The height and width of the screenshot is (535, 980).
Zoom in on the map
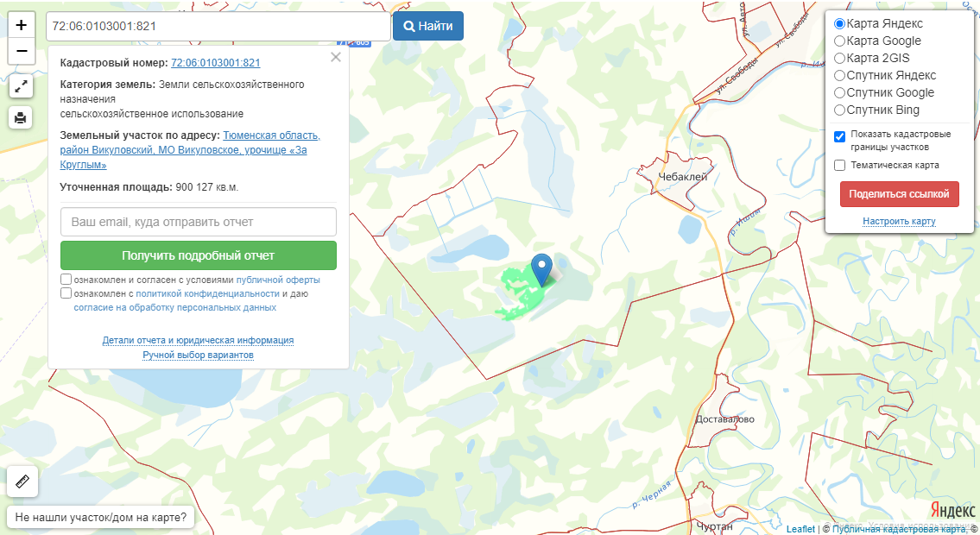click(22, 25)
